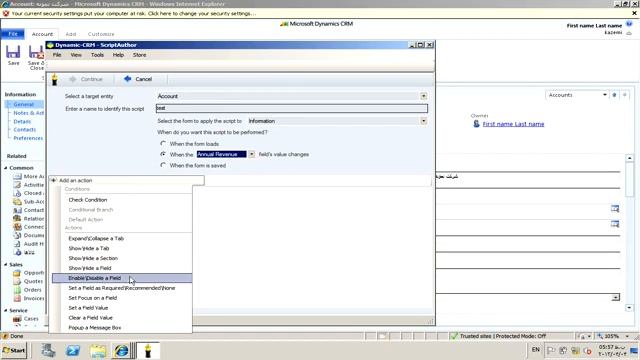This screenshot has width=640, height=360.
Task: Open the Connections icon in sidebar
Action: [x=17, y=227]
